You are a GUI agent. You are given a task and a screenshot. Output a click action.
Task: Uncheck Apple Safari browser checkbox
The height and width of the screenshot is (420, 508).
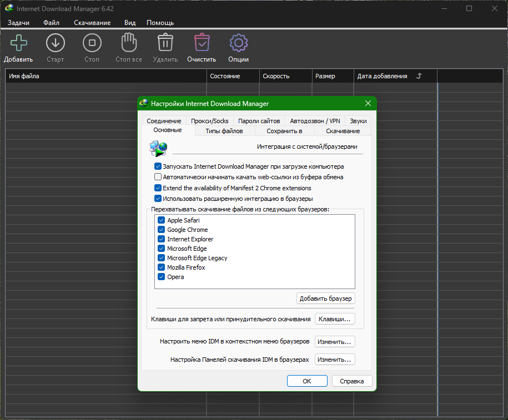pos(162,220)
